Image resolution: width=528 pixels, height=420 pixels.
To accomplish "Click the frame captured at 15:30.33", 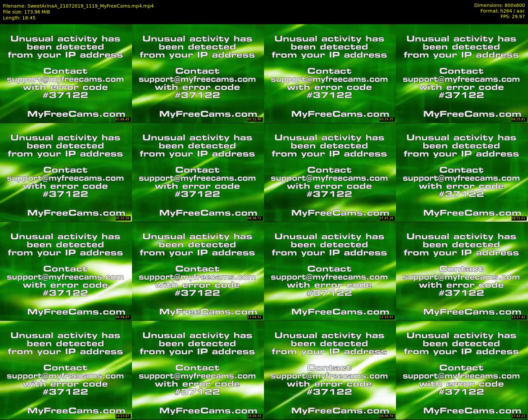I will [198, 370].
